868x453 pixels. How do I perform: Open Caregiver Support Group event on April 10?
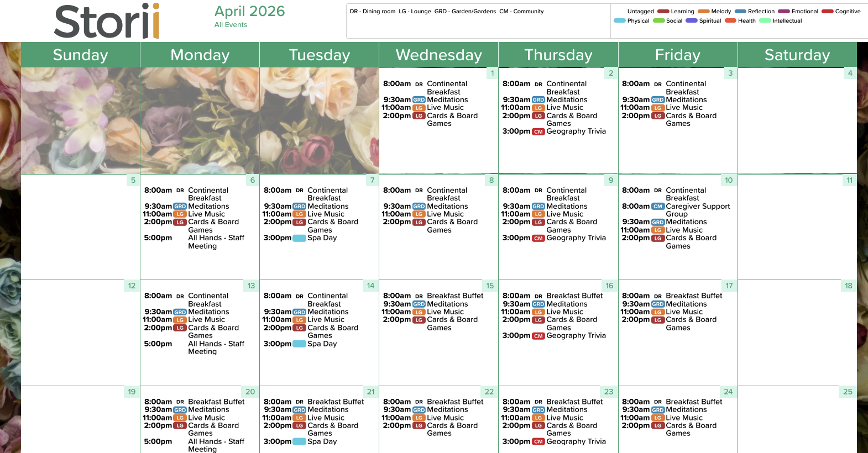697,210
